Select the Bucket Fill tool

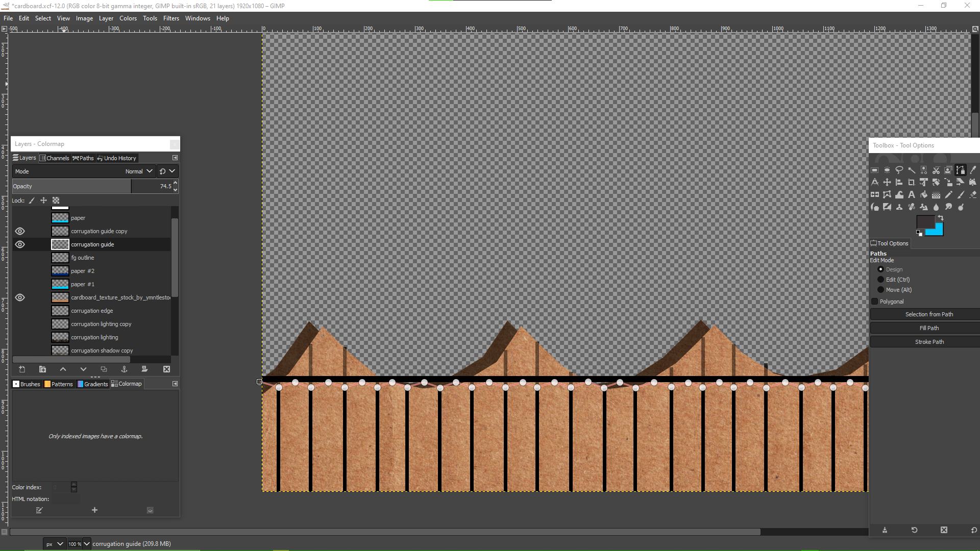pos(924,195)
